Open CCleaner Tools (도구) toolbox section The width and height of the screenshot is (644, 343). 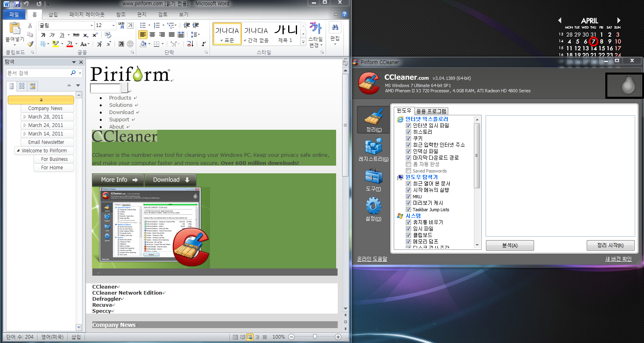374,180
